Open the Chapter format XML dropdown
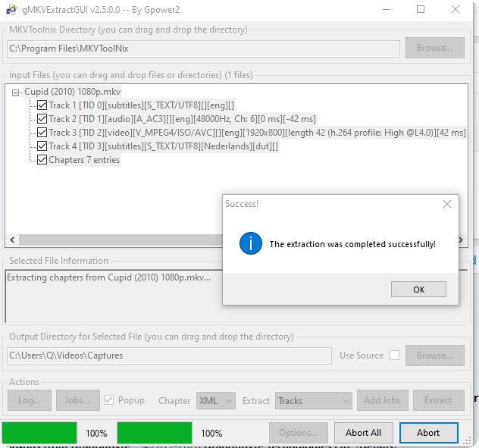Screen dimensions: 479x448 (x=215, y=400)
